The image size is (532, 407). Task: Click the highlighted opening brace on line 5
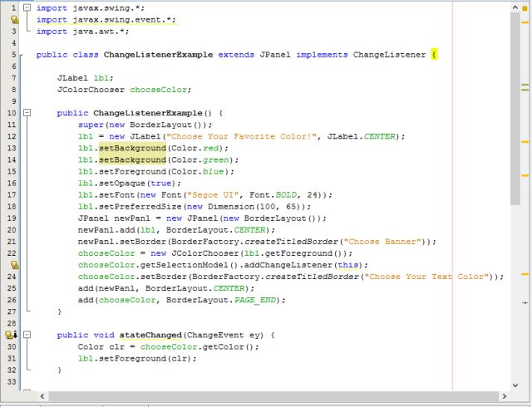pyautogui.click(x=434, y=55)
